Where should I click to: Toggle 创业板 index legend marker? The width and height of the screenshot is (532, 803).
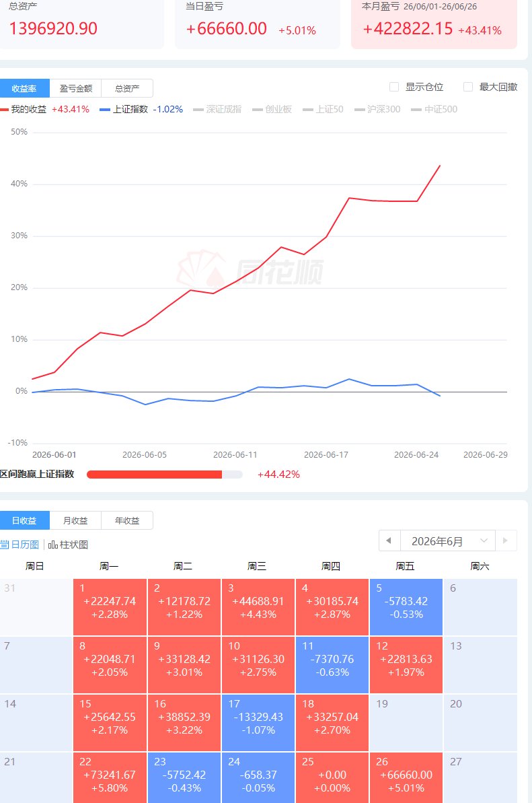coord(258,110)
